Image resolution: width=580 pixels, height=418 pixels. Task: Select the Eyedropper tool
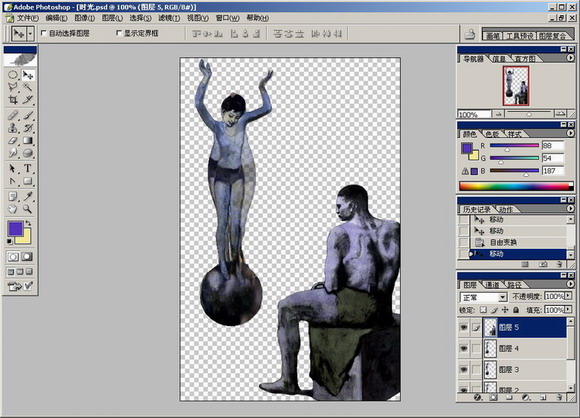pyautogui.click(x=28, y=196)
